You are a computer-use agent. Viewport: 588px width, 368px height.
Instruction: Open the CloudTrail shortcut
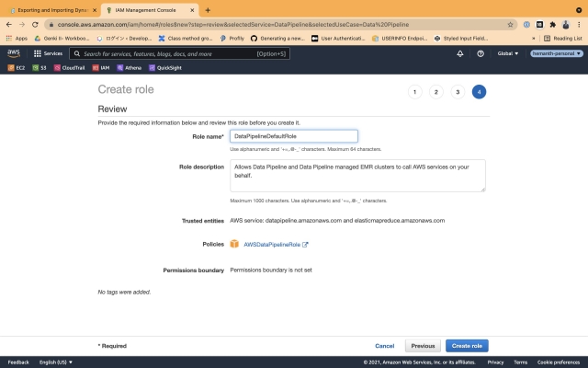pos(70,68)
